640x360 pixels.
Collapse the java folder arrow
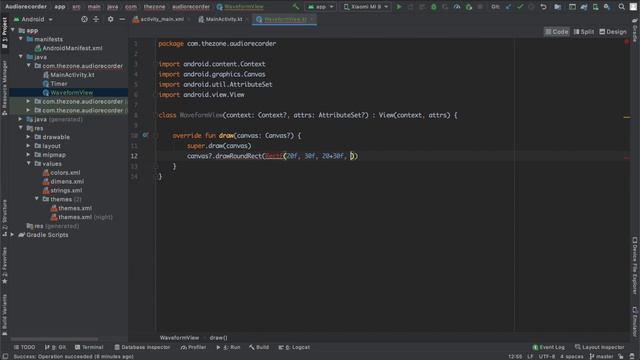point(21,57)
